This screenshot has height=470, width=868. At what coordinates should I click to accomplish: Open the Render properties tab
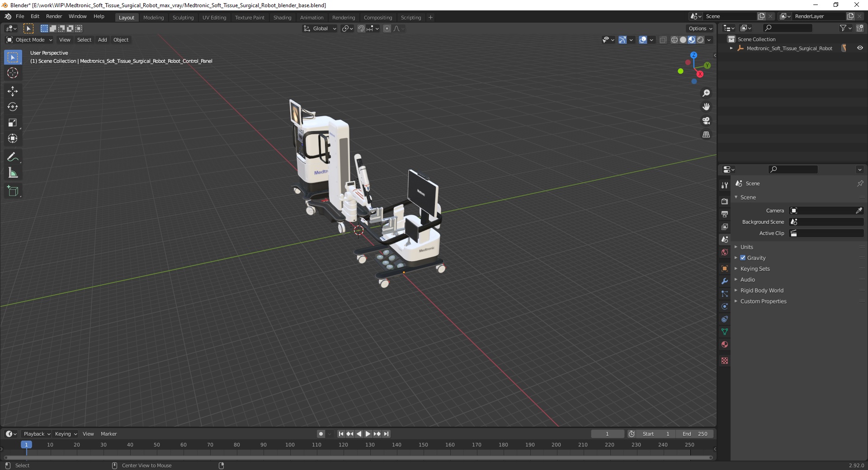click(725, 201)
